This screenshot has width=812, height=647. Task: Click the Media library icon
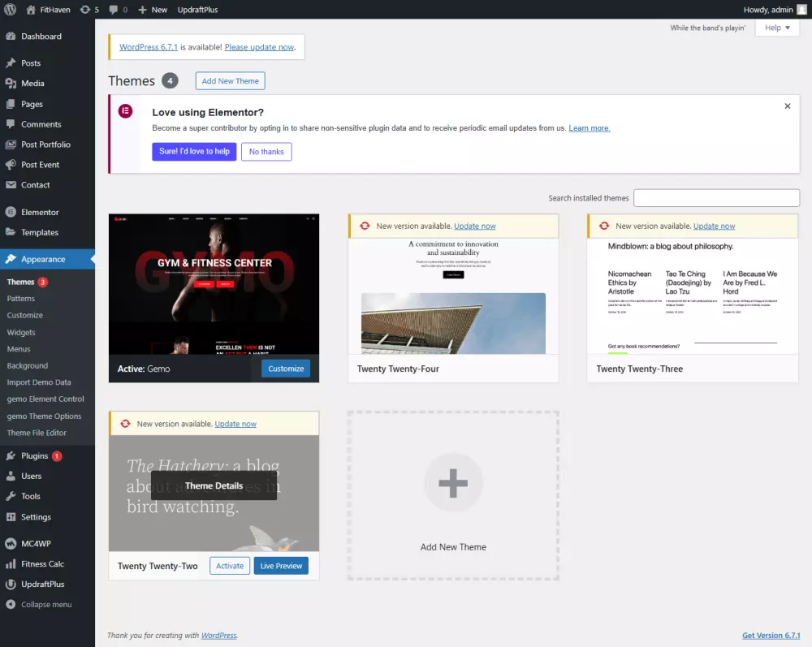pos(11,83)
